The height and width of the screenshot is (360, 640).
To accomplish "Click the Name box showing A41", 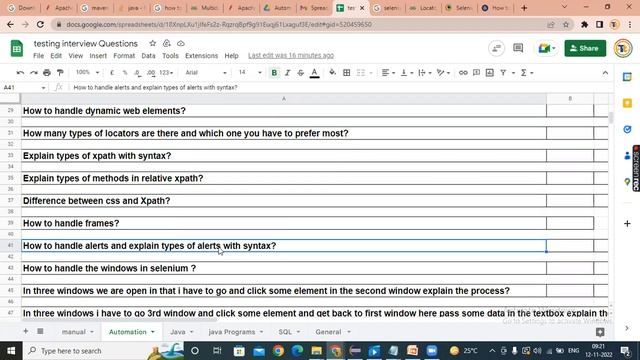I will (x=24, y=87).
